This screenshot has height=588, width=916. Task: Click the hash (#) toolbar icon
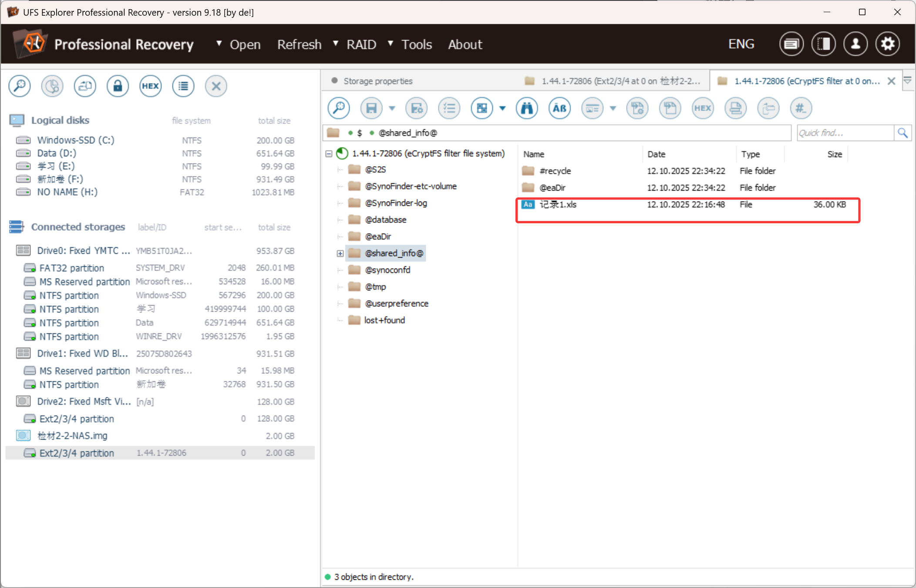tap(801, 108)
